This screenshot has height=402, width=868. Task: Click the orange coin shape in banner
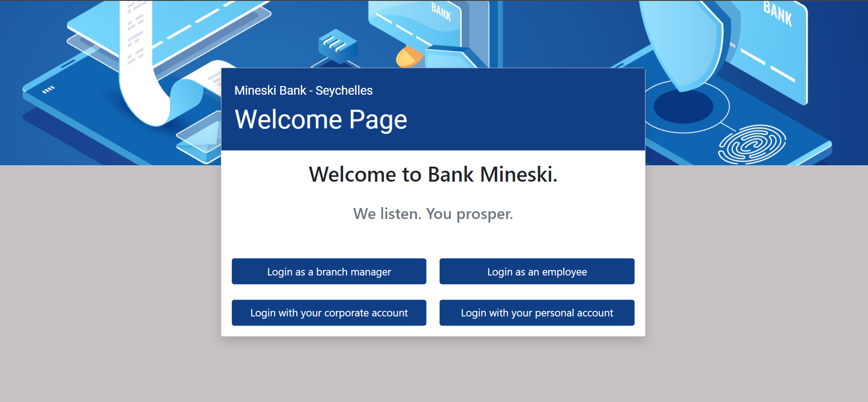(408, 56)
